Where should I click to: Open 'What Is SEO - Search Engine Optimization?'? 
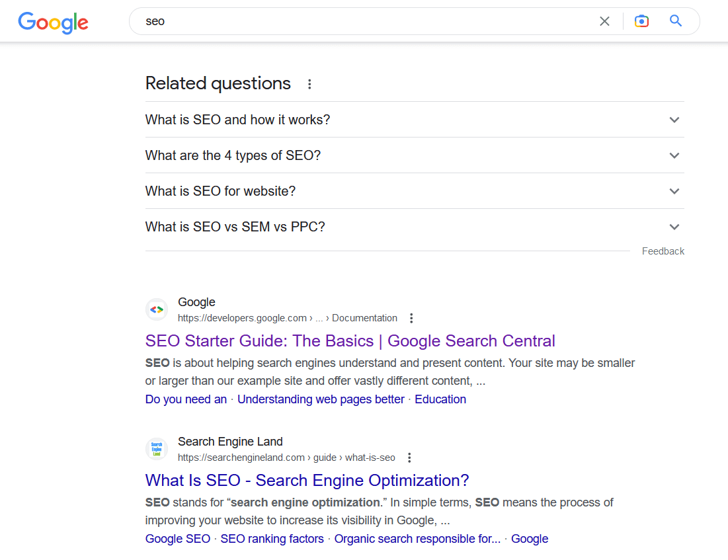click(307, 480)
